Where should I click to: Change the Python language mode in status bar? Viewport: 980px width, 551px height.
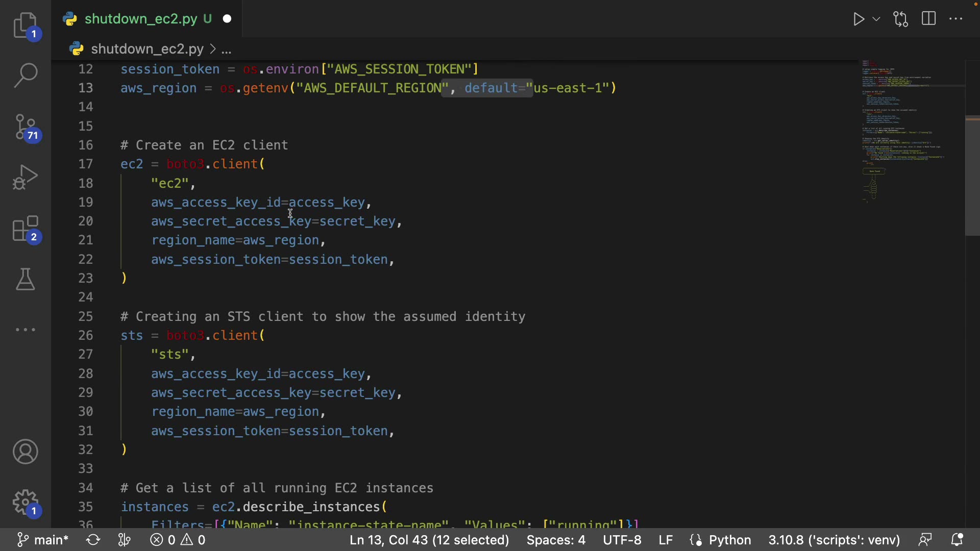(x=730, y=540)
